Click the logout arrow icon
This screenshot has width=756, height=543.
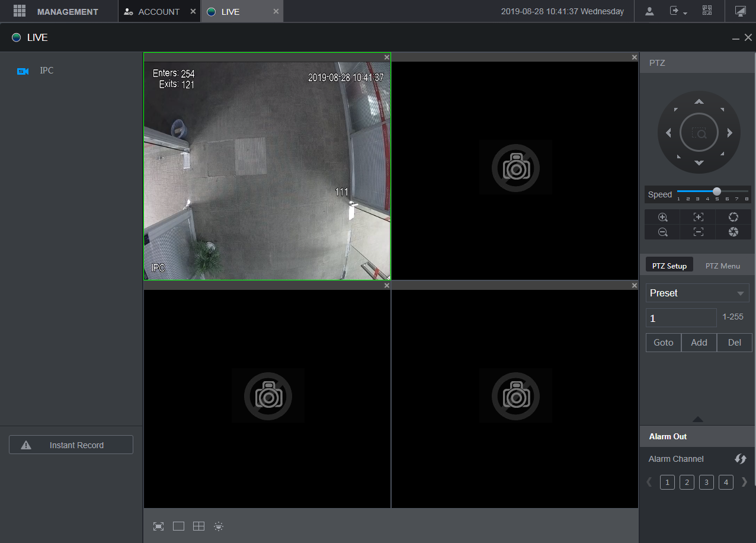674,11
